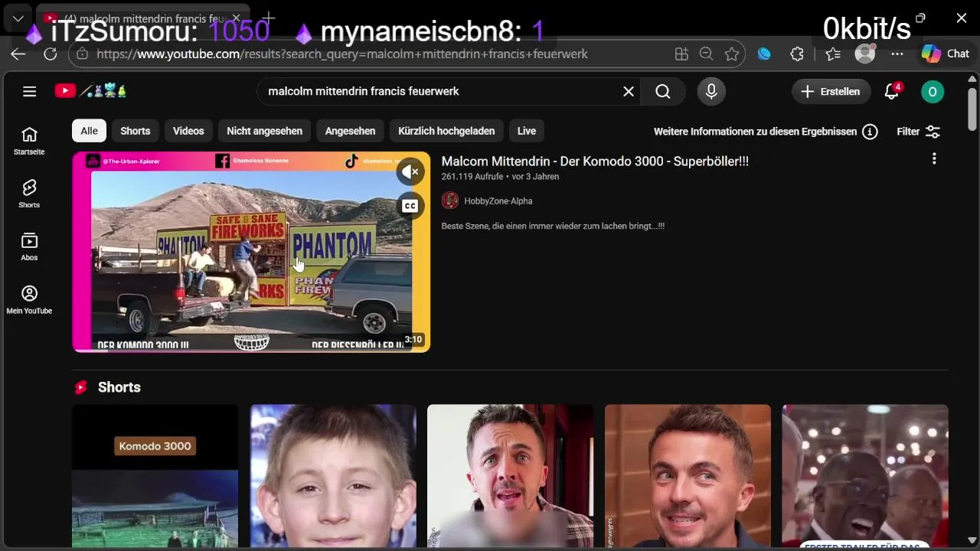
Task: Open the info icon beside Weitere Informationen
Action: [x=870, y=132]
